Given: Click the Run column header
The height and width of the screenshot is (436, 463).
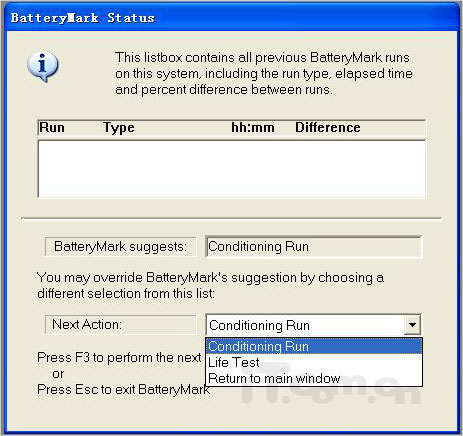Looking at the screenshot, I should [x=52, y=128].
